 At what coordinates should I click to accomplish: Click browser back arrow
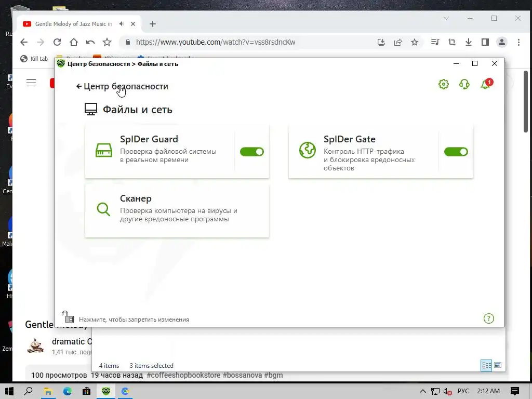24,42
